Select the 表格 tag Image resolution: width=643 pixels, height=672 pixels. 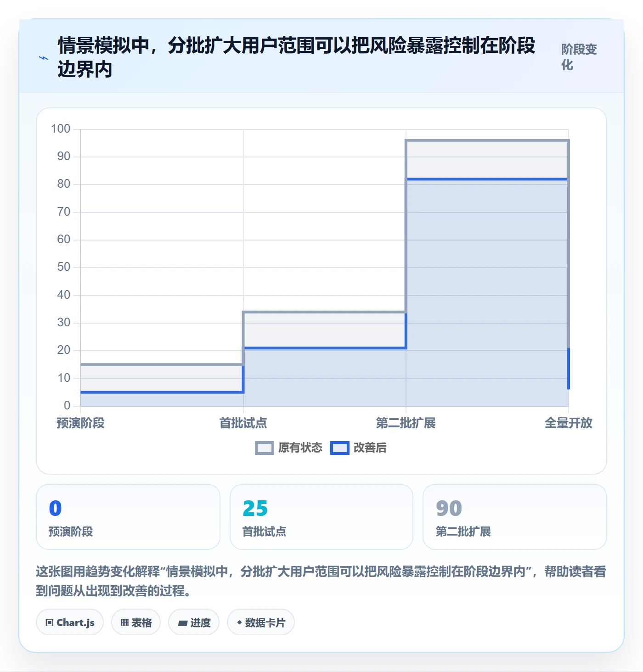click(136, 622)
